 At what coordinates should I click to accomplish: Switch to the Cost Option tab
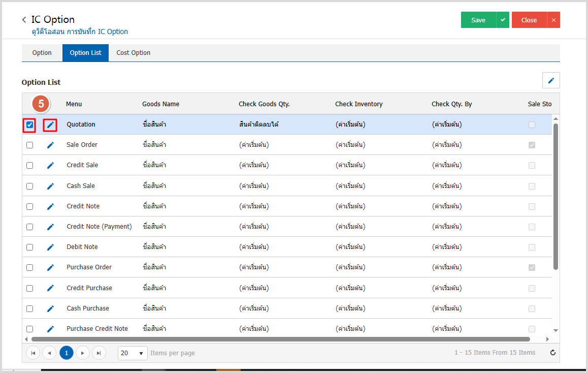133,53
